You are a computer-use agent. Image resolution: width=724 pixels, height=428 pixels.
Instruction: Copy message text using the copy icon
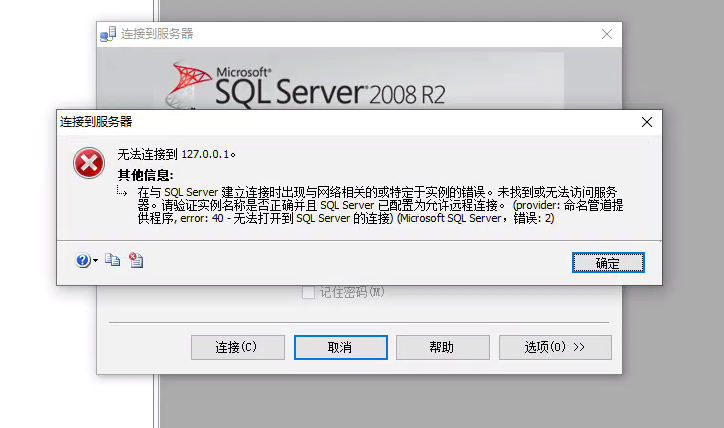point(112,260)
